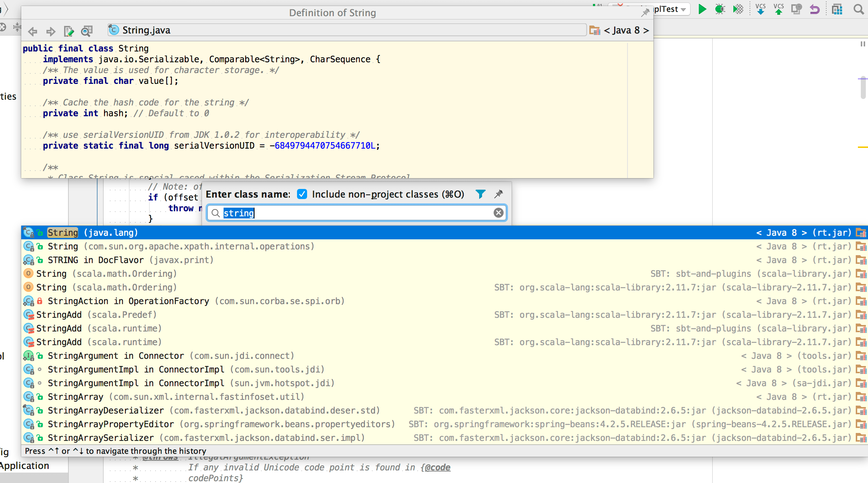
Task: Click the green Run button
Action: 702,9
